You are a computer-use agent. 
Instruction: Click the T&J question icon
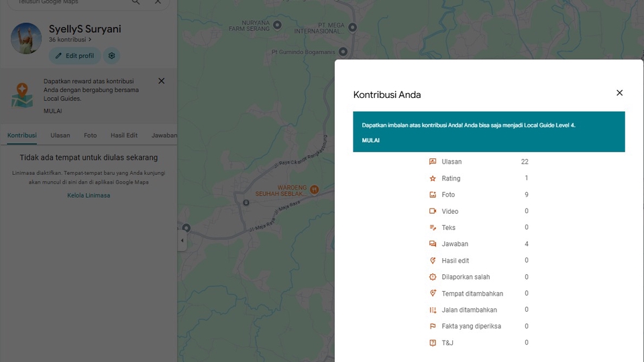point(433,343)
